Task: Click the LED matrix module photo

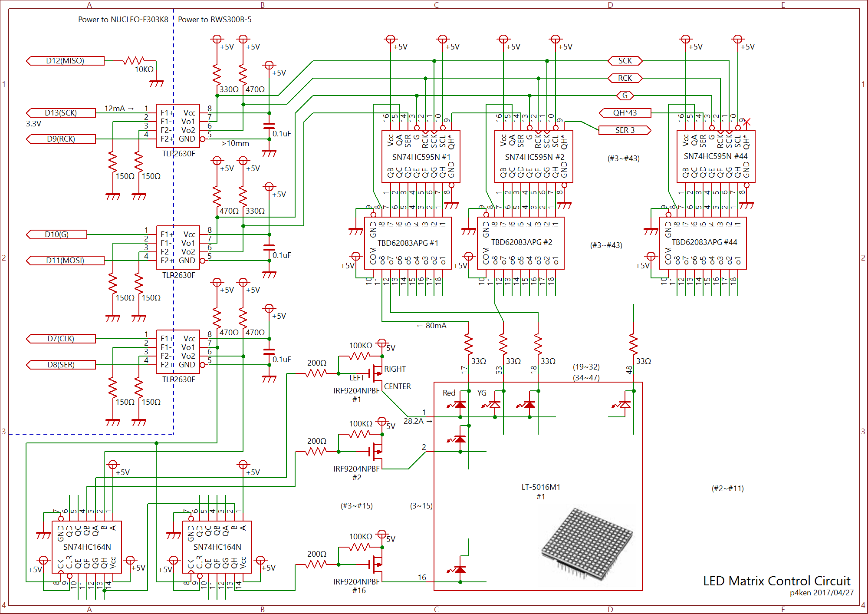Action: tap(587, 544)
